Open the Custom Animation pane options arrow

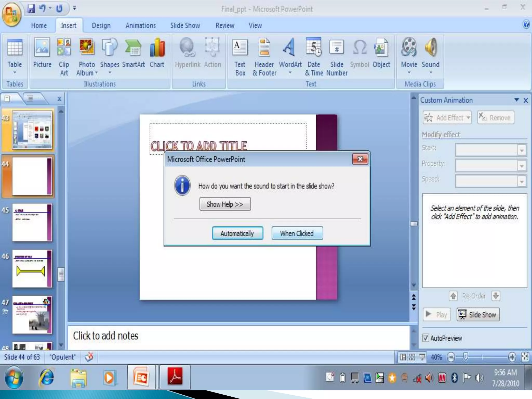(516, 100)
